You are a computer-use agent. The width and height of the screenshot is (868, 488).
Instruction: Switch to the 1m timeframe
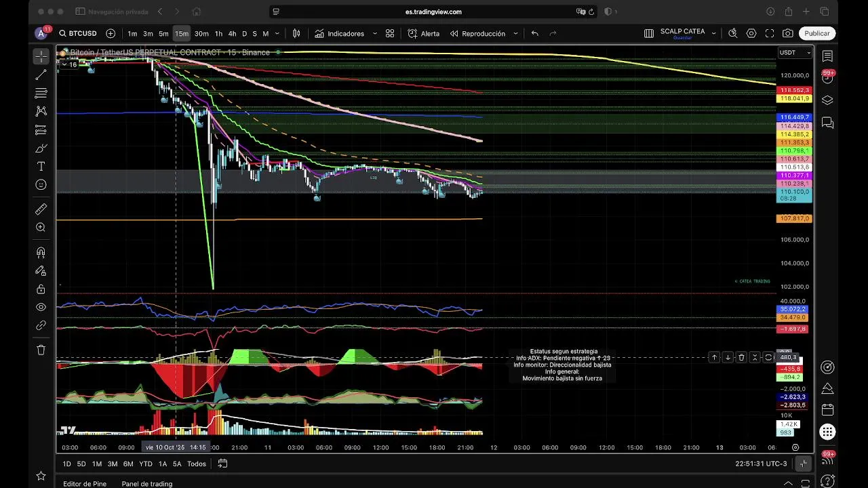pos(132,33)
